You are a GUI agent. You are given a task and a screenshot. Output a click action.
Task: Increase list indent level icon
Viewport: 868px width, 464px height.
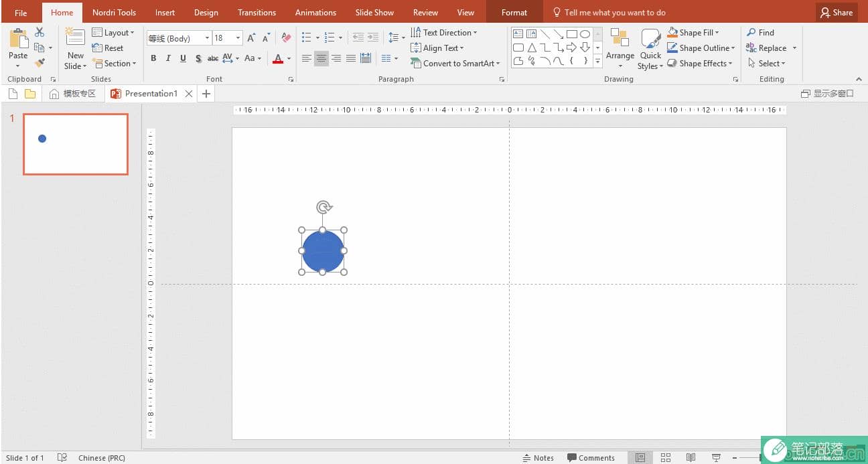coord(373,38)
